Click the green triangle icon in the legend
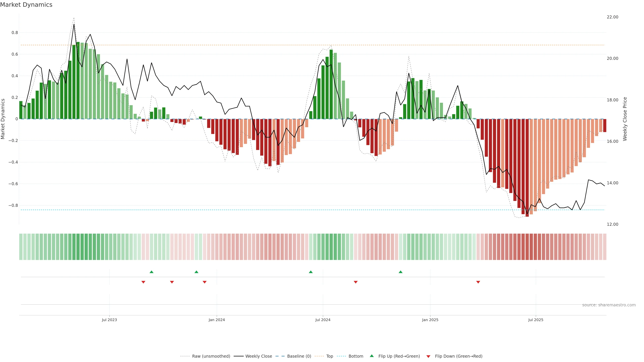Image resolution: width=644 pixels, height=362 pixels. (x=372, y=356)
